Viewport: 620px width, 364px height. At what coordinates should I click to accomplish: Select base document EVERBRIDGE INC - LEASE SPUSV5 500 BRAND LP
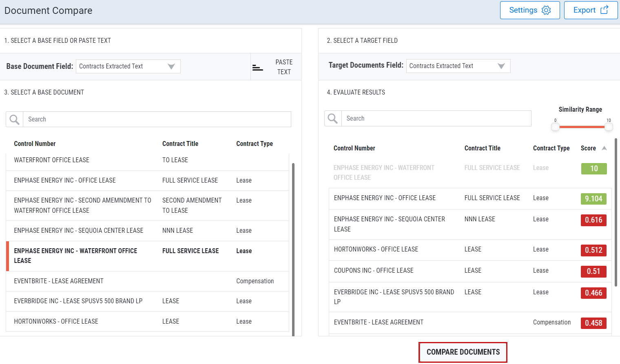pos(147,301)
